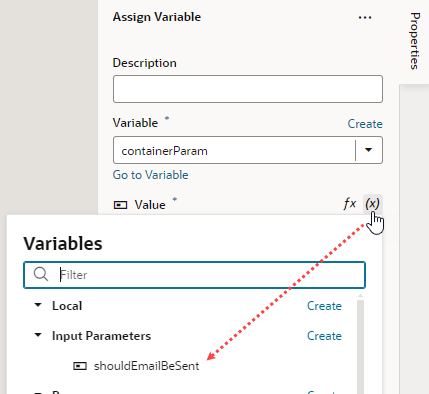This screenshot has height=394, width=429.
Task: Click the shouldEmailBeSent type icon
Action: click(x=80, y=366)
